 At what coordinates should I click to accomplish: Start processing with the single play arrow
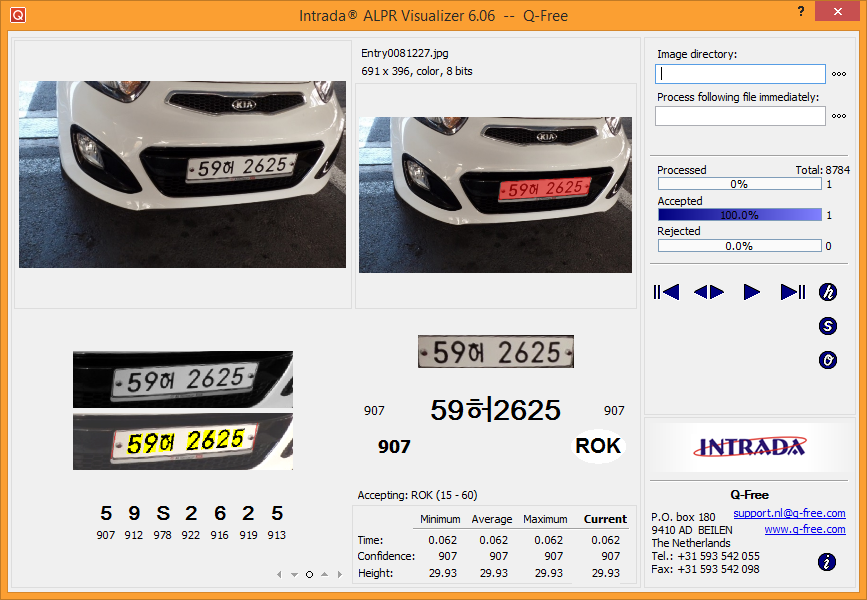[x=751, y=291]
